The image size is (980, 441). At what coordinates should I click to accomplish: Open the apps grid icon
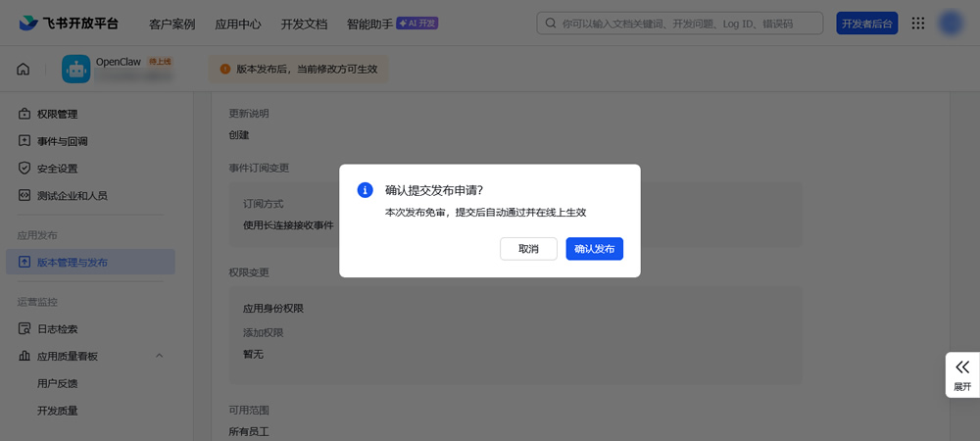click(x=918, y=24)
